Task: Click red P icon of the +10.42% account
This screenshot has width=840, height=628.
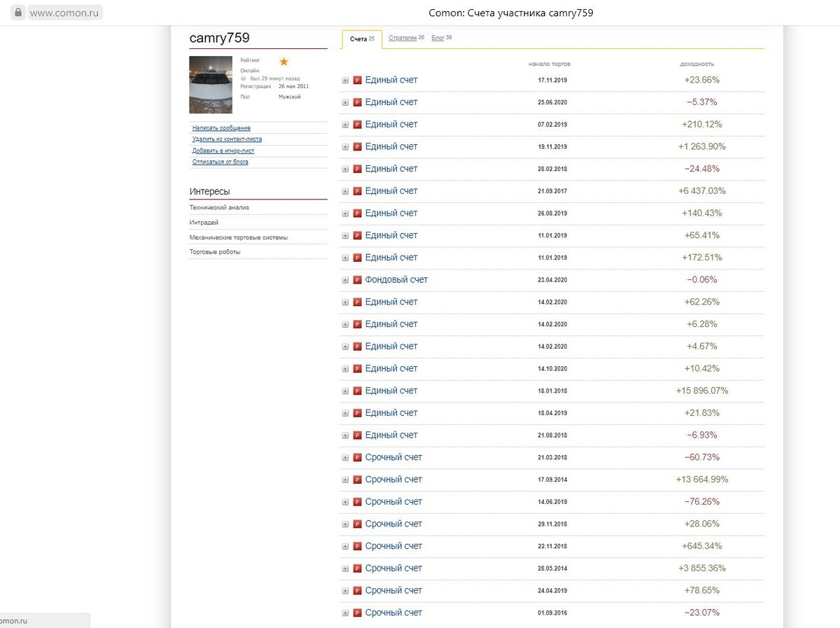Action: point(357,369)
